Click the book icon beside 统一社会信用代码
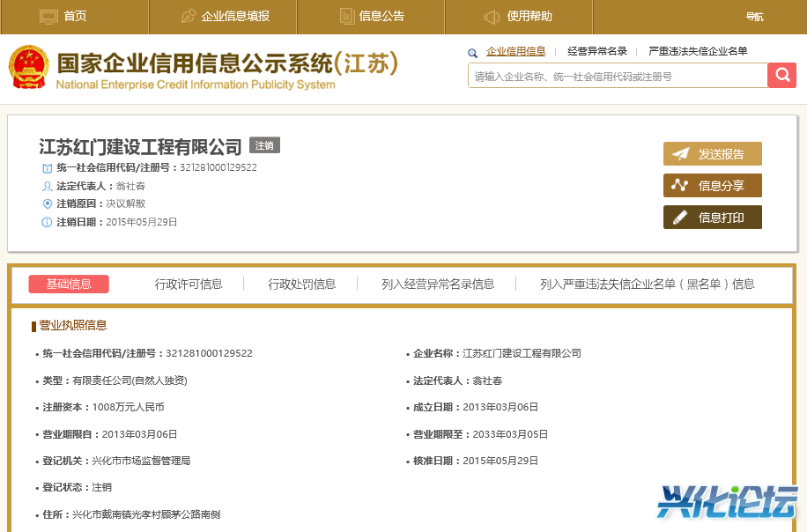Viewport: 807px width, 532px height. click(x=47, y=168)
